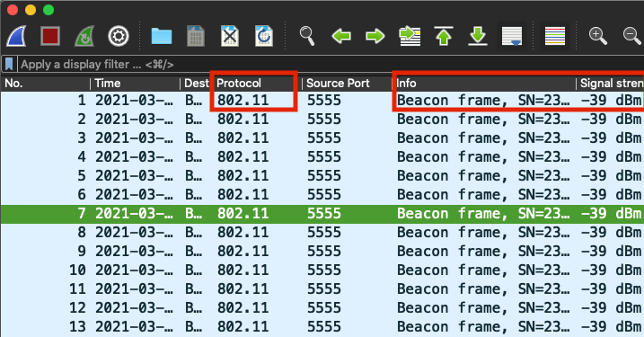Focus the display filter input field
Screen dimensions: 644x337
coord(331,64)
